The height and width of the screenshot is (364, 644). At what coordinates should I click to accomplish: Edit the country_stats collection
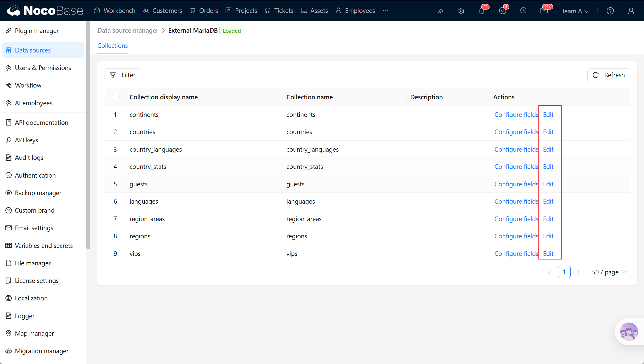coord(548,167)
